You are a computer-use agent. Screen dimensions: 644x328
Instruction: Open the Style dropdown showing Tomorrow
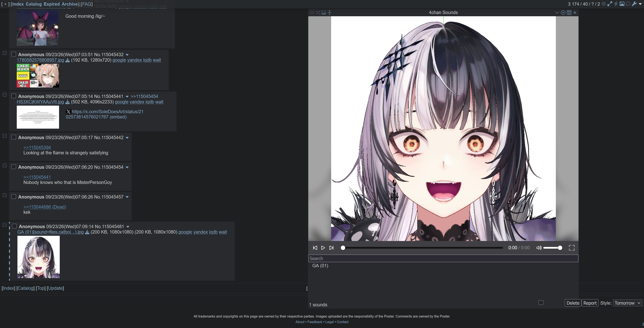pyautogui.click(x=627, y=303)
